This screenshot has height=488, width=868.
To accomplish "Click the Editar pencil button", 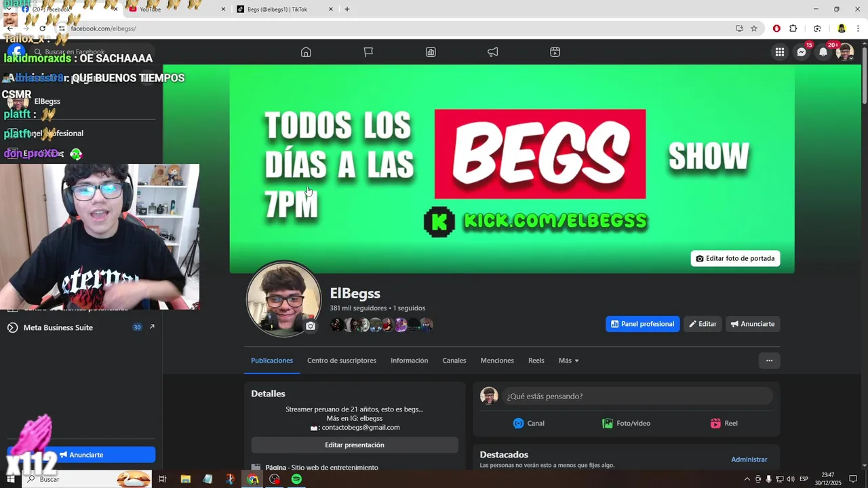I will (x=703, y=324).
